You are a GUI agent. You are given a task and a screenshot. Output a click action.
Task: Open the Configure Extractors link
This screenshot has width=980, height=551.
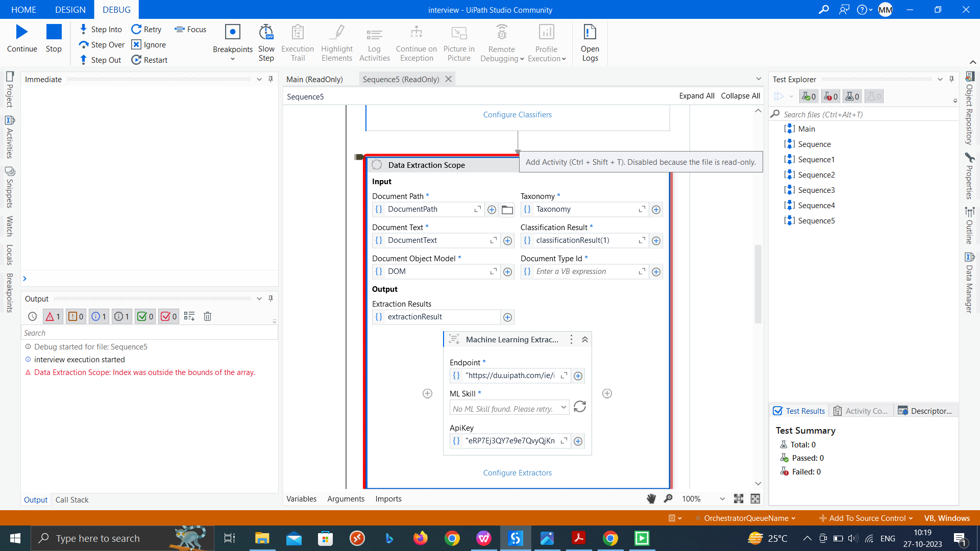click(x=517, y=473)
